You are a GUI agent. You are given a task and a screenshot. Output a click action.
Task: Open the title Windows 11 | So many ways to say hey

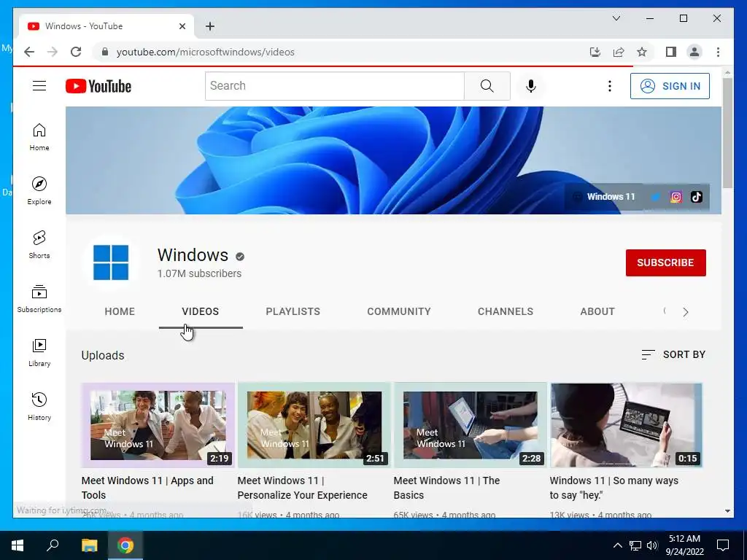coord(614,488)
